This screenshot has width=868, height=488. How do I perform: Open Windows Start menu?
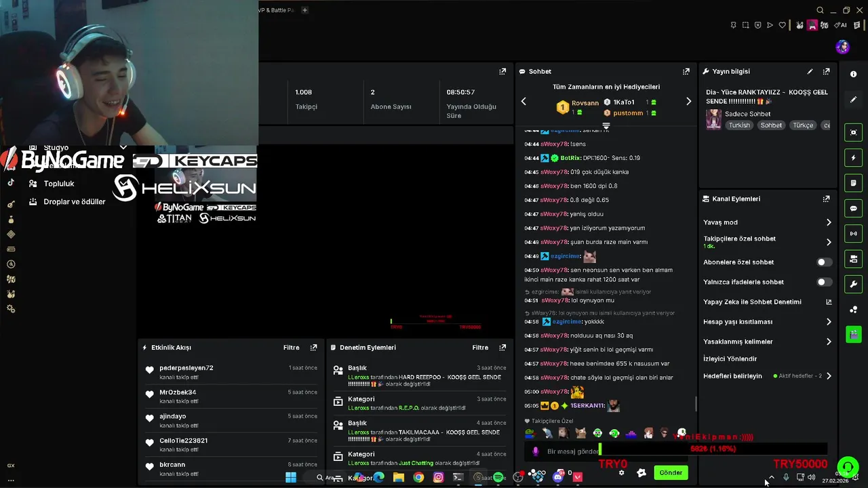click(x=291, y=477)
